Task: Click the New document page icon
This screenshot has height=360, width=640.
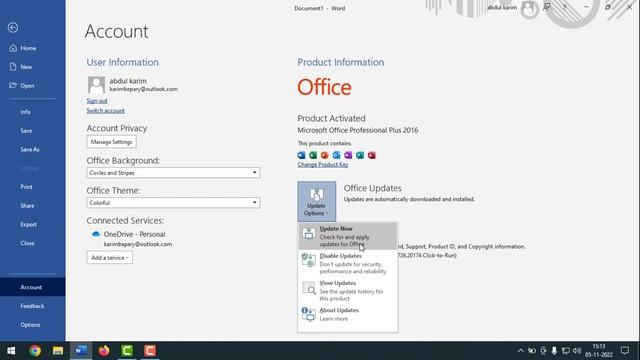Action: coord(13,67)
